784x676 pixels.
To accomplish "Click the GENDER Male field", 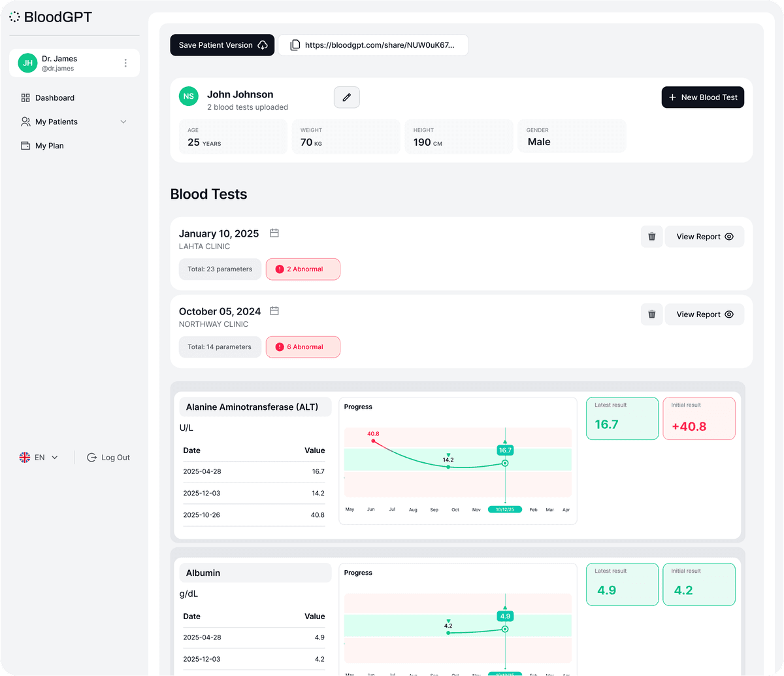I will pos(572,137).
